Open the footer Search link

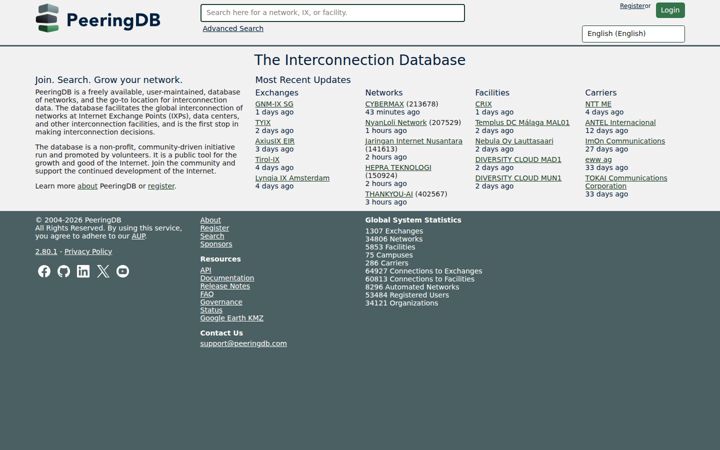click(212, 236)
